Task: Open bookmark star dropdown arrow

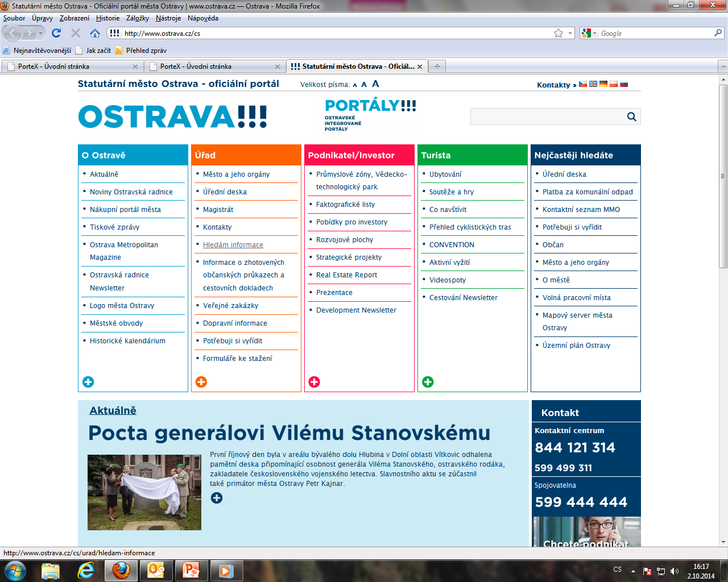Action: coord(570,33)
